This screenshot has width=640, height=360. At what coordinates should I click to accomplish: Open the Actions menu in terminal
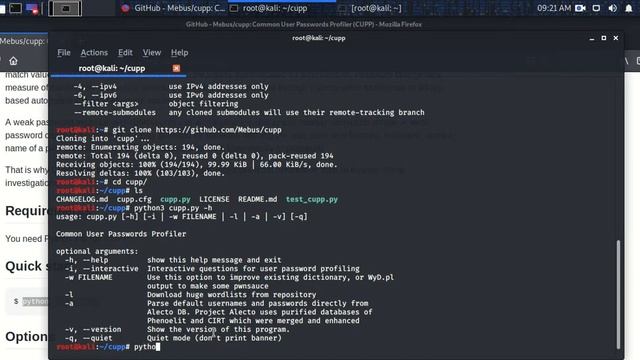coord(94,52)
